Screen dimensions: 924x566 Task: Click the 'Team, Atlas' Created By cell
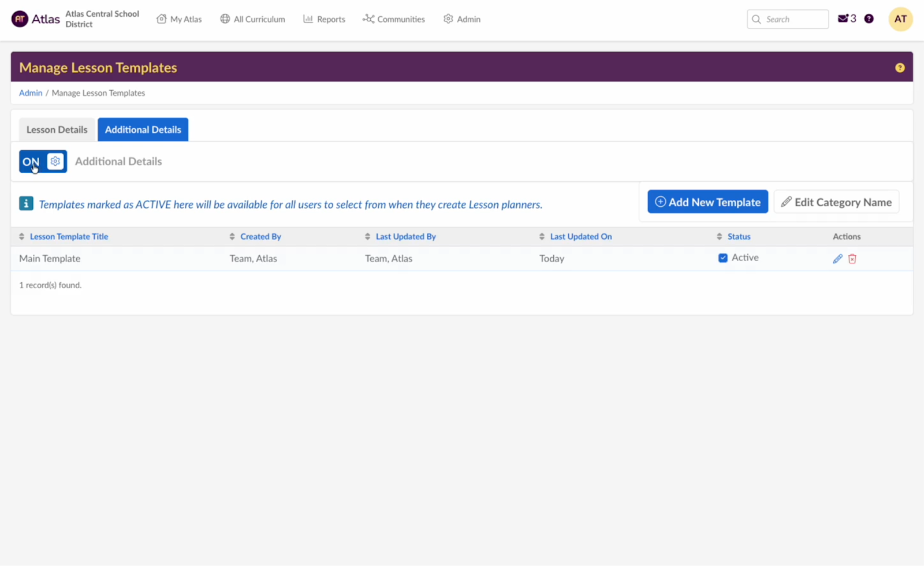pos(254,258)
